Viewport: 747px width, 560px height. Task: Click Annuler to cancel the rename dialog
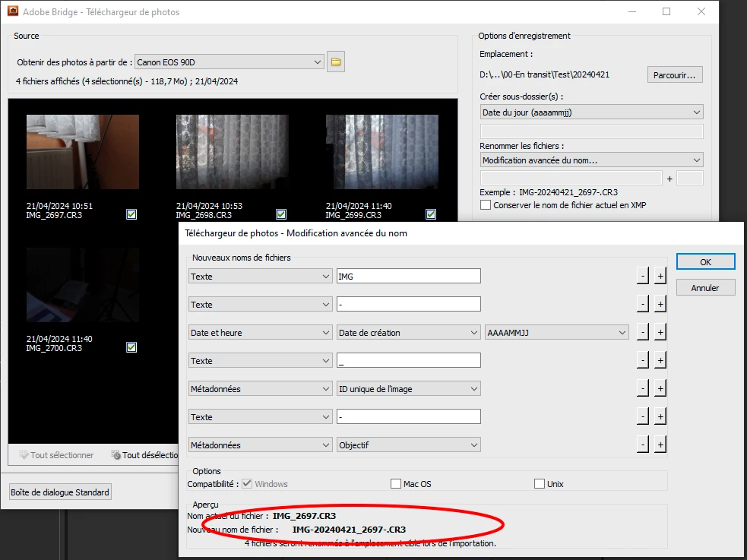coord(705,288)
